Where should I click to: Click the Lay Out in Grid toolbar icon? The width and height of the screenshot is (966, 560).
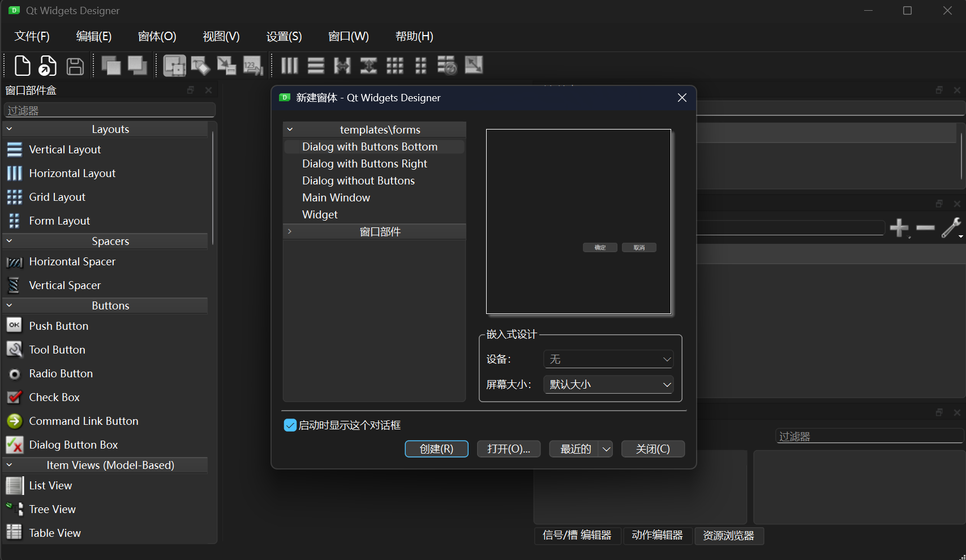point(395,66)
